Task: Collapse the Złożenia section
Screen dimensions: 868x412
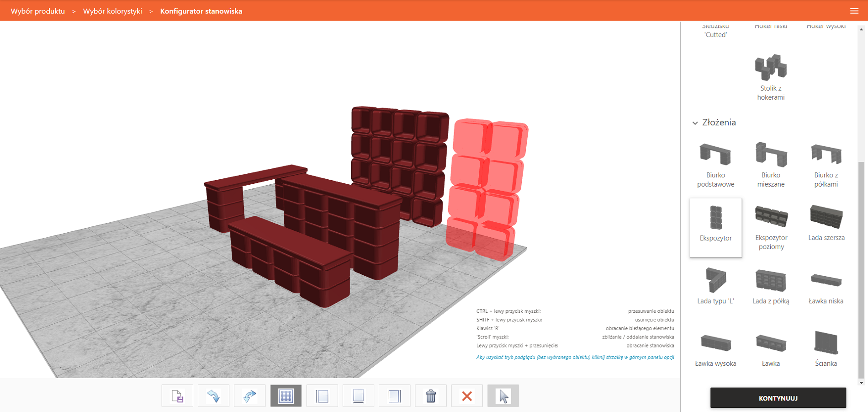Action: 695,123
